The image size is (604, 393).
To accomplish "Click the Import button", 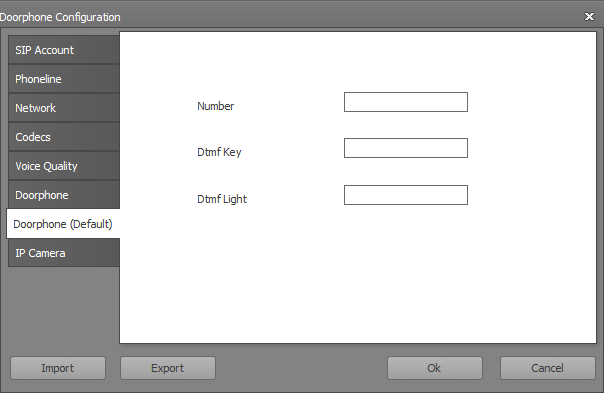I will [x=58, y=368].
